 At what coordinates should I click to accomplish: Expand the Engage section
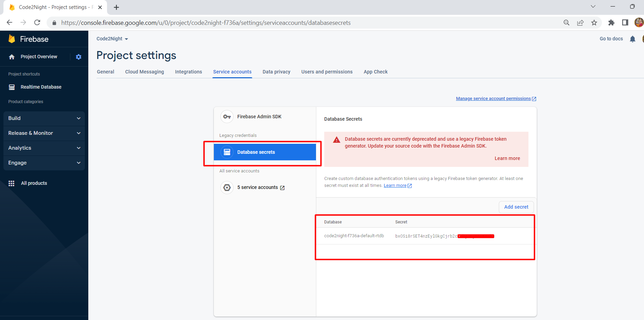point(44,163)
